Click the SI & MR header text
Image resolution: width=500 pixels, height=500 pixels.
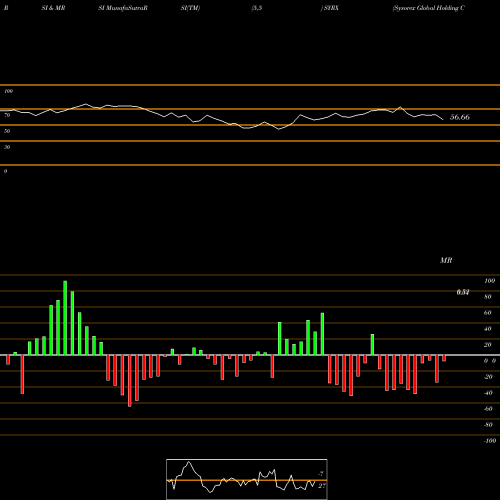[53, 8]
